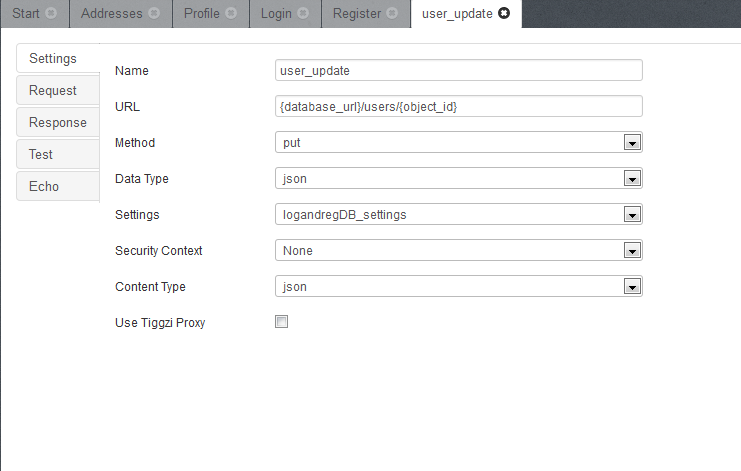Select the Echo side tab
The height and width of the screenshot is (471, 741).
(44, 186)
